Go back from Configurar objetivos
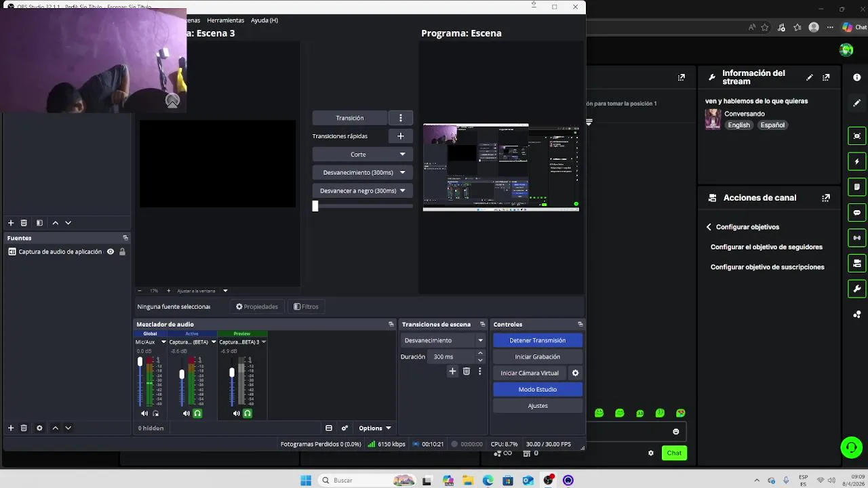 709,227
